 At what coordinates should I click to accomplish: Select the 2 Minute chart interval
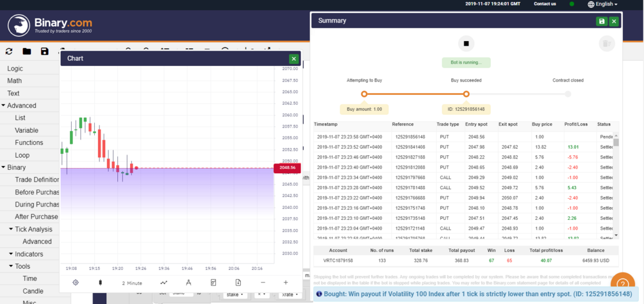[x=132, y=283]
